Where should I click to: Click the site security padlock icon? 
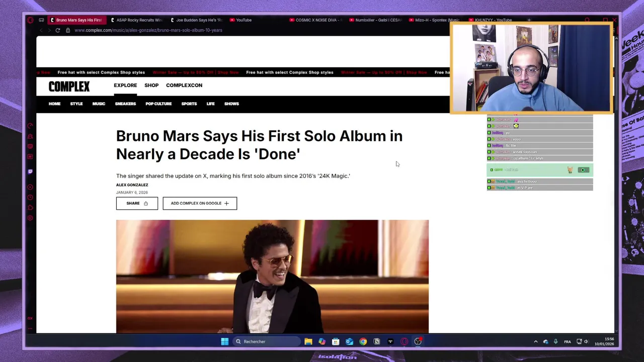click(x=68, y=30)
